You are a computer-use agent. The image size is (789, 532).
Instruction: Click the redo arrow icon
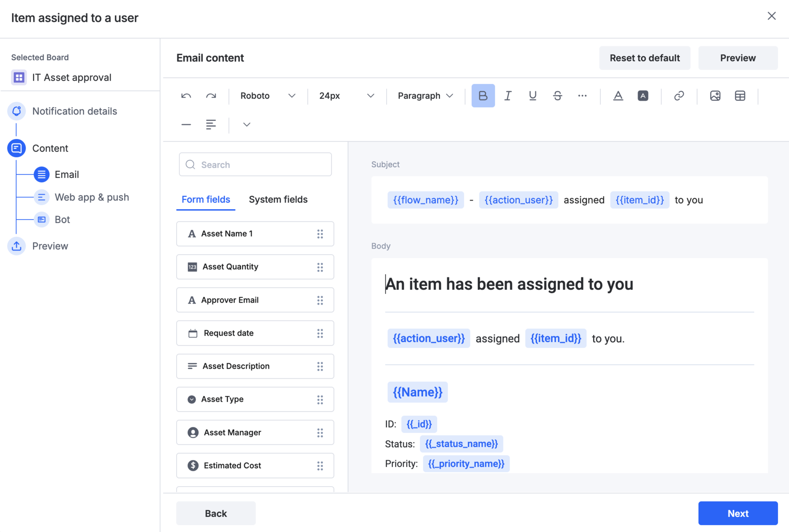click(x=211, y=96)
